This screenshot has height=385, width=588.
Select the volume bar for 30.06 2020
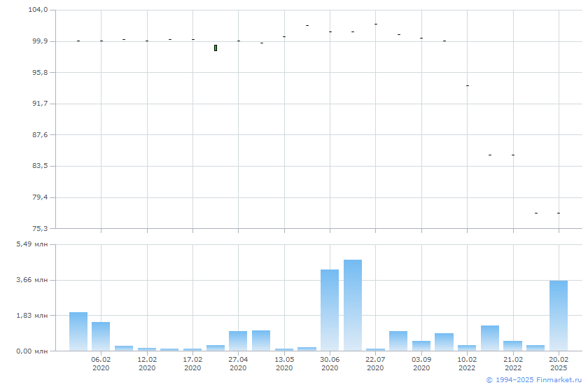click(330, 310)
